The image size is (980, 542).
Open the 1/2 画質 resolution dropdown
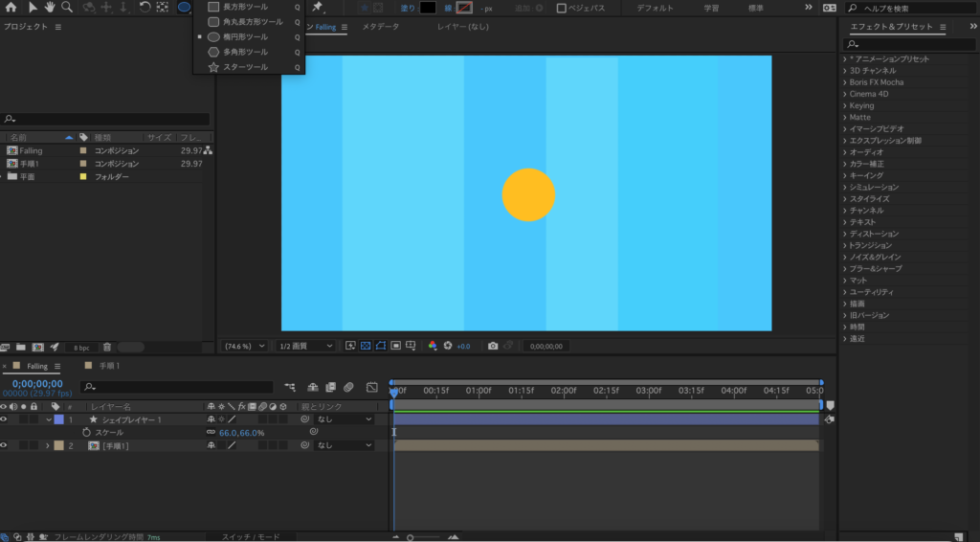(305, 346)
